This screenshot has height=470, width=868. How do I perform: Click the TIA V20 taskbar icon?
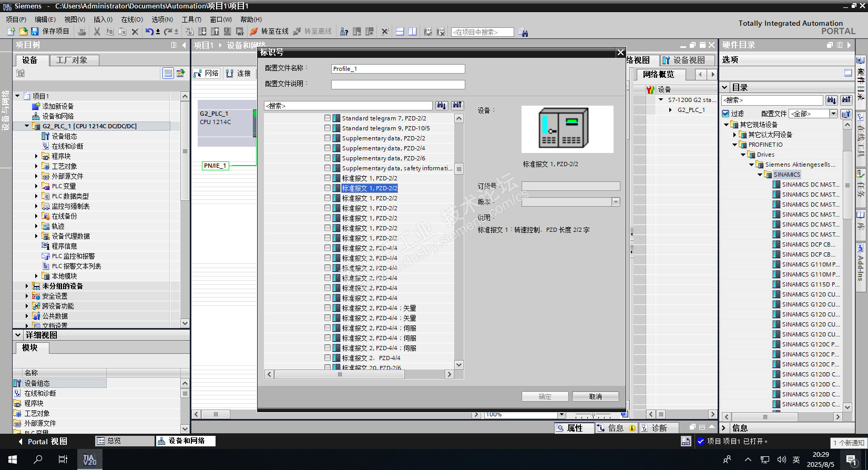(90, 459)
